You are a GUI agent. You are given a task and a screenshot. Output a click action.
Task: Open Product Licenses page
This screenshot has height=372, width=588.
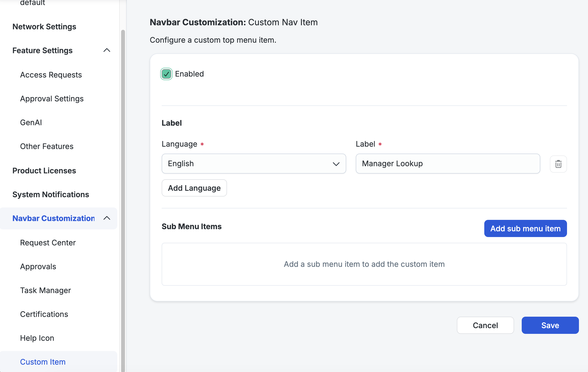[x=44, y=170]
